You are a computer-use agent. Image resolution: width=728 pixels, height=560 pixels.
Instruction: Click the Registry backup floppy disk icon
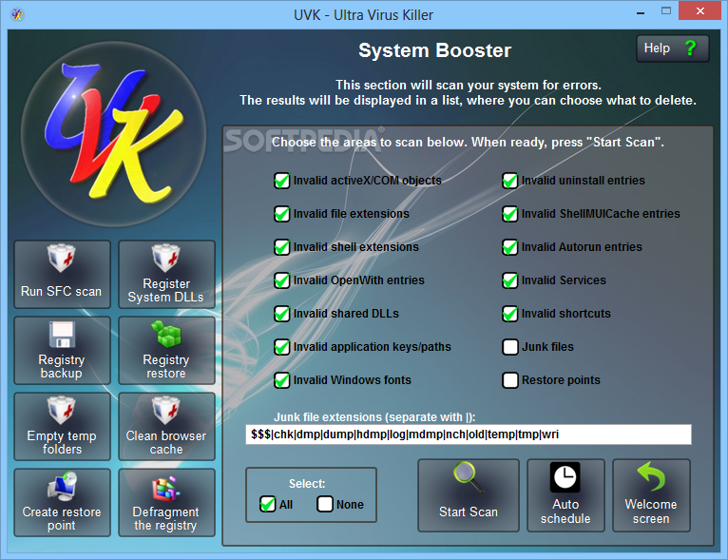point(62,334)
